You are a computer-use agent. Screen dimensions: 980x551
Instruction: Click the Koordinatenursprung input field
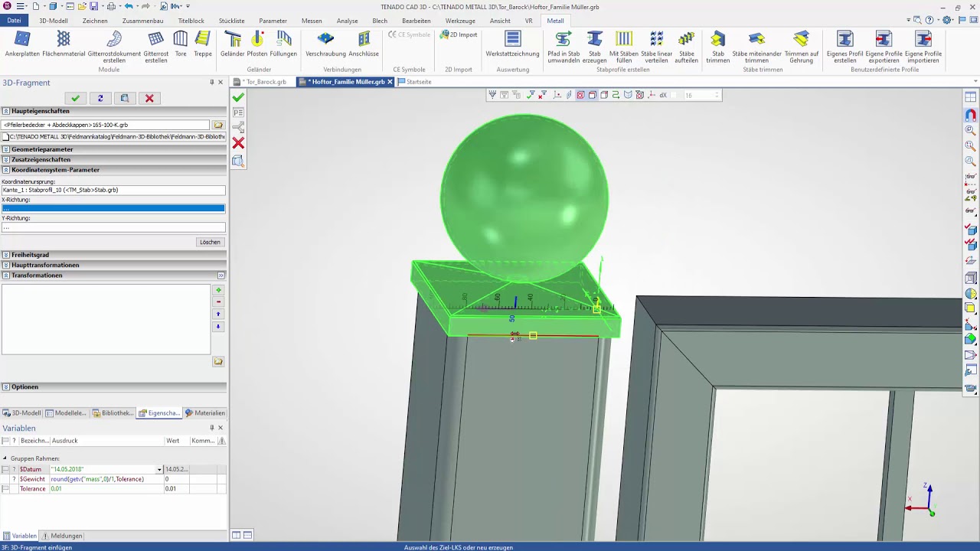113,190
